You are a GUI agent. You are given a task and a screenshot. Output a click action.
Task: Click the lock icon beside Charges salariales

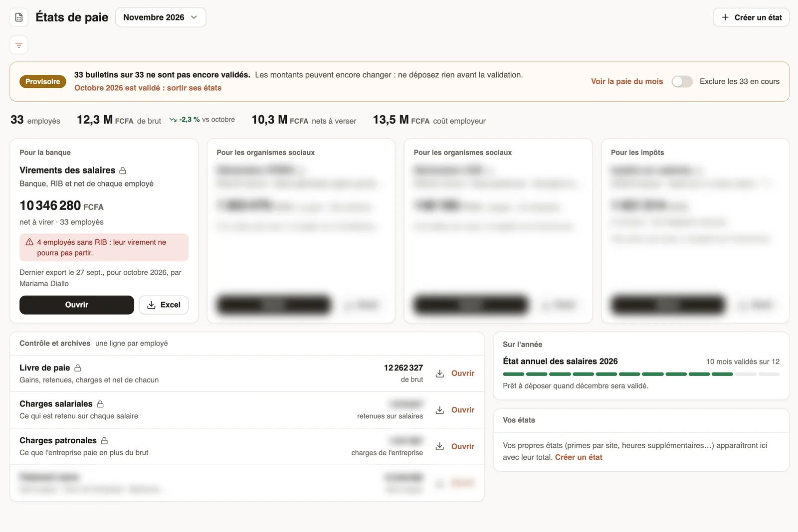pos(100,404)
